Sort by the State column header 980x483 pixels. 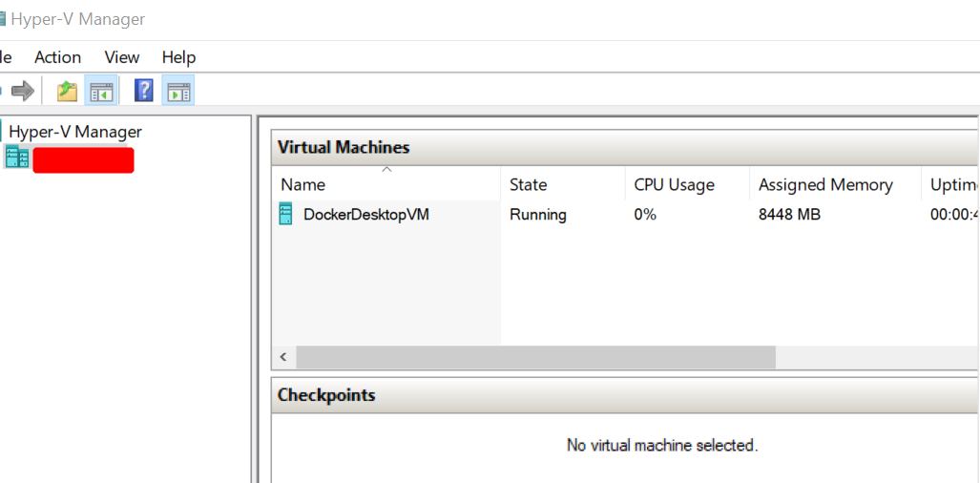pos(562,185)
